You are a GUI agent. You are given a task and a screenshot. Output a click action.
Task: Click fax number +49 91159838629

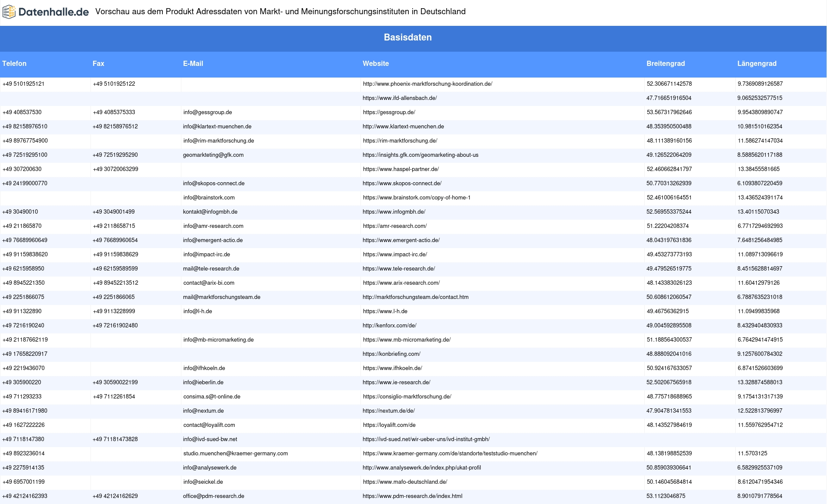tap(115, 255)
